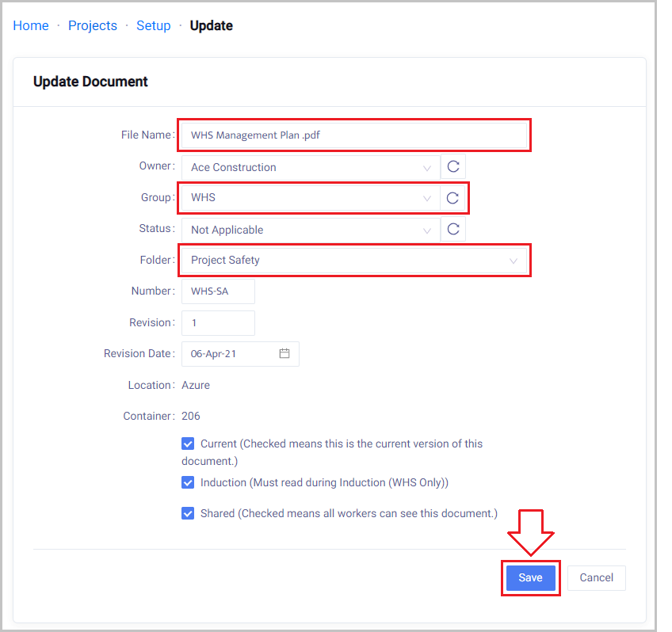The height and width of the screenshot is (632, 672).
Task: Expand the Folder dropdown showing Project Safety
Action: click(354, 261)
